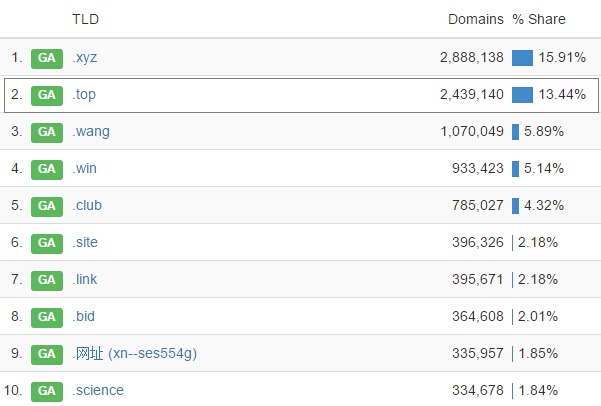Open the .club TLD link
The width and height of the screenshot is (601, 406).
[87, 205]
